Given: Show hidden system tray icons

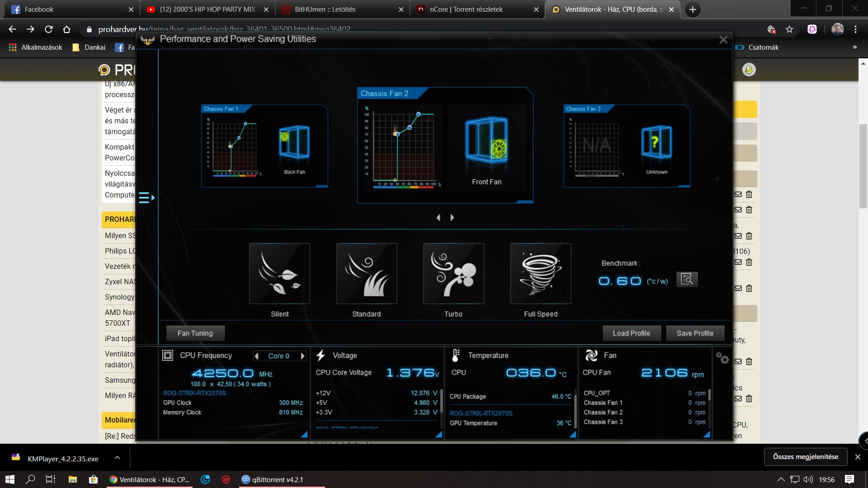Looking at the screenshot, I should click(781, 479).
